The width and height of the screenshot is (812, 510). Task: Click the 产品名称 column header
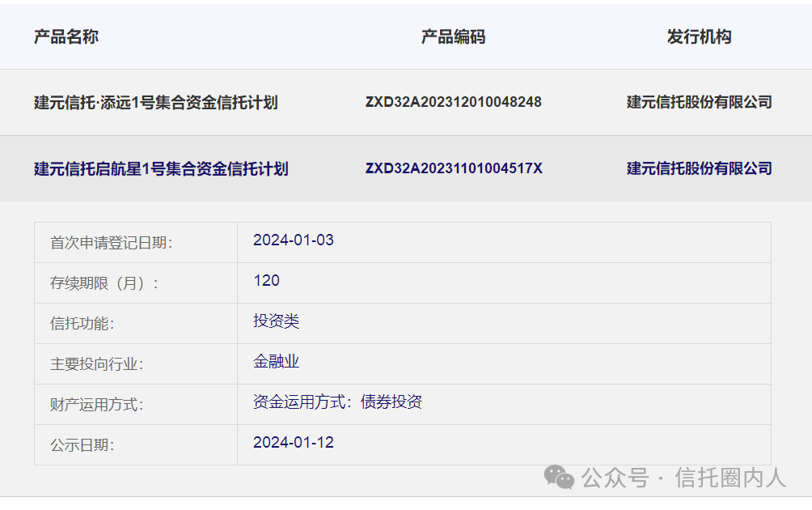(x=66, y=36)
